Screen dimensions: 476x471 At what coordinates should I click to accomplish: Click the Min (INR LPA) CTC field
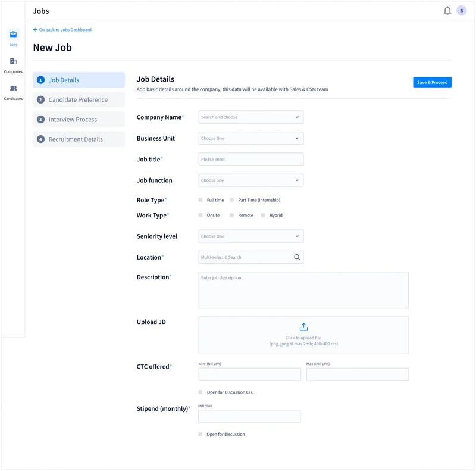click(x=250, y=375)
